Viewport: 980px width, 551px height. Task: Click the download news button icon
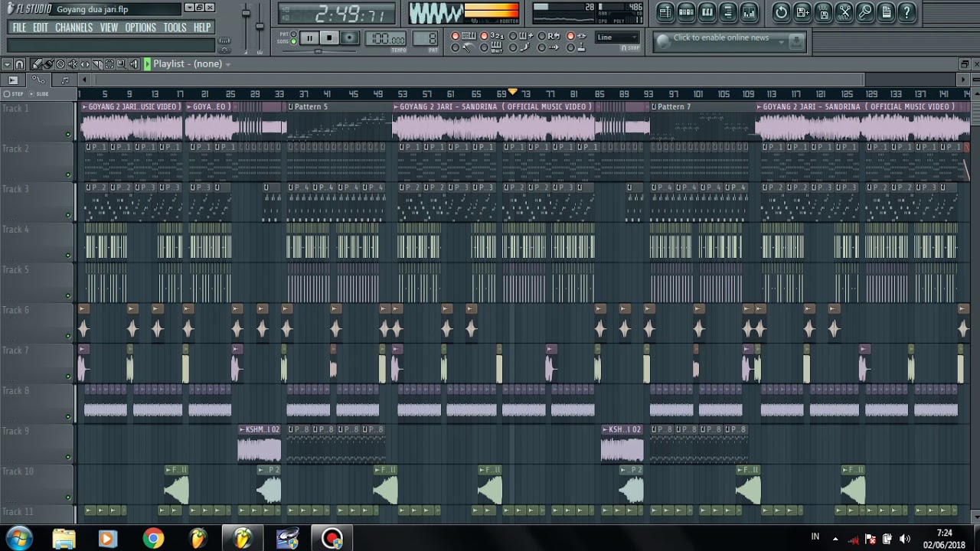point(796,41)
